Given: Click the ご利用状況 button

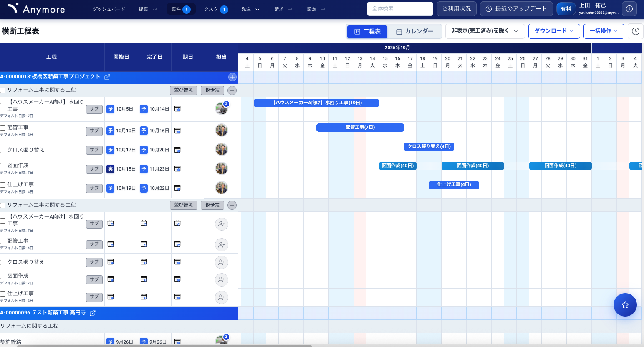Looking at the screenshot, I should (x=456, y=9).
